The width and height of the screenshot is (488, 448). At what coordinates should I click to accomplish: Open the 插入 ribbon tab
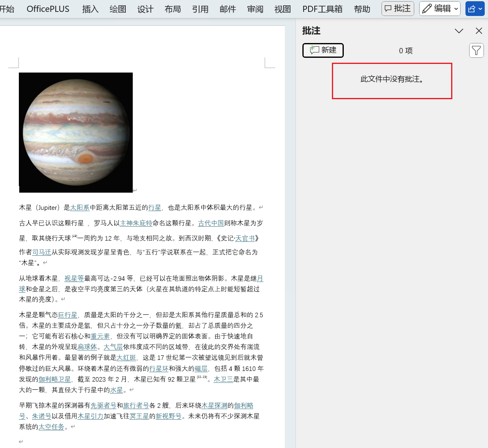click(90, 9)
